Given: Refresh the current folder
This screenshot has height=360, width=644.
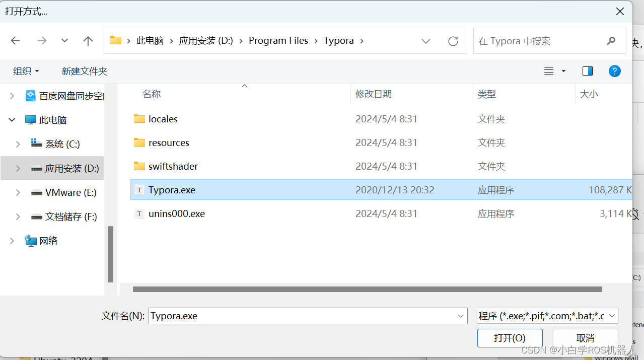Looking at the screenshot, I should pyautogui.click(x=453, y=41).
